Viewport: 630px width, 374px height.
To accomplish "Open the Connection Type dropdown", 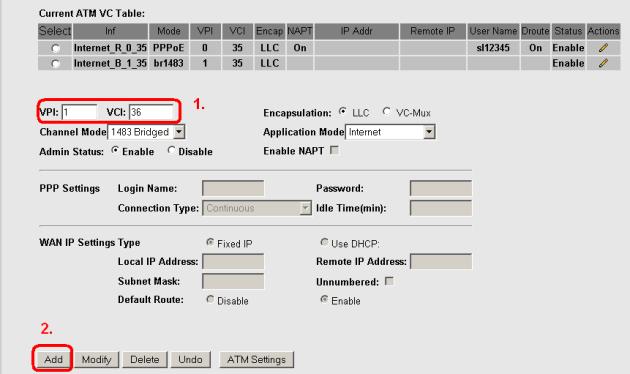I will coord(257,208).
